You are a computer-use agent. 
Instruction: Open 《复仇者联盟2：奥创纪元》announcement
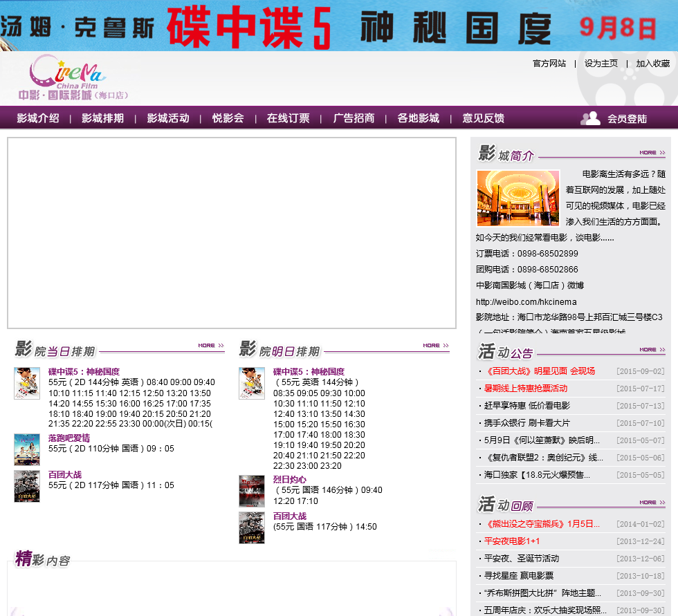click(x=544, y=458)
